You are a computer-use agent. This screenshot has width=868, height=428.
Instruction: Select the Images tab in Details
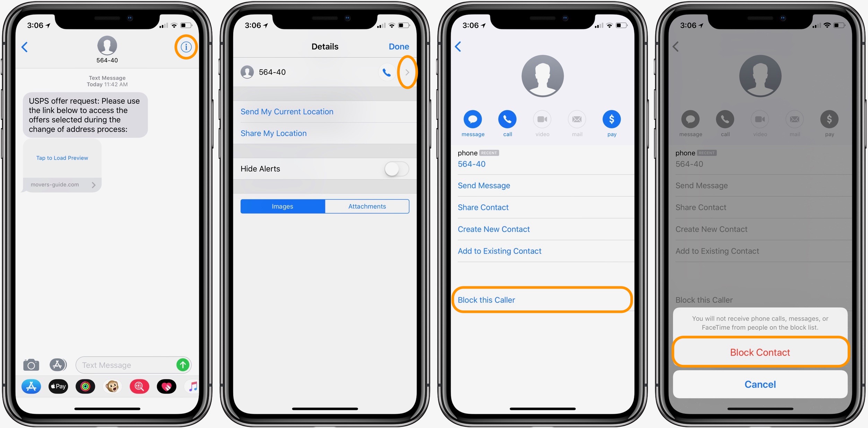pos(282,205)
